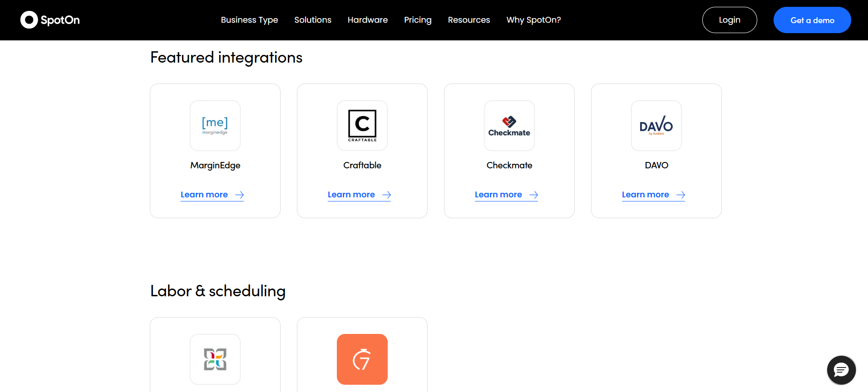Go to the Pricing page
868x392 pixels.
coord(418,20)
